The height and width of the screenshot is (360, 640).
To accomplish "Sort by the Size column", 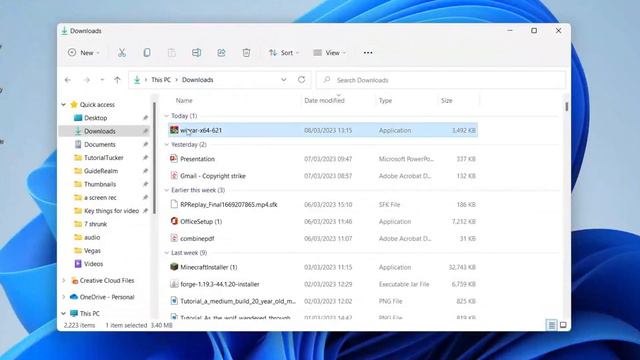I will (x=447, y=100).
